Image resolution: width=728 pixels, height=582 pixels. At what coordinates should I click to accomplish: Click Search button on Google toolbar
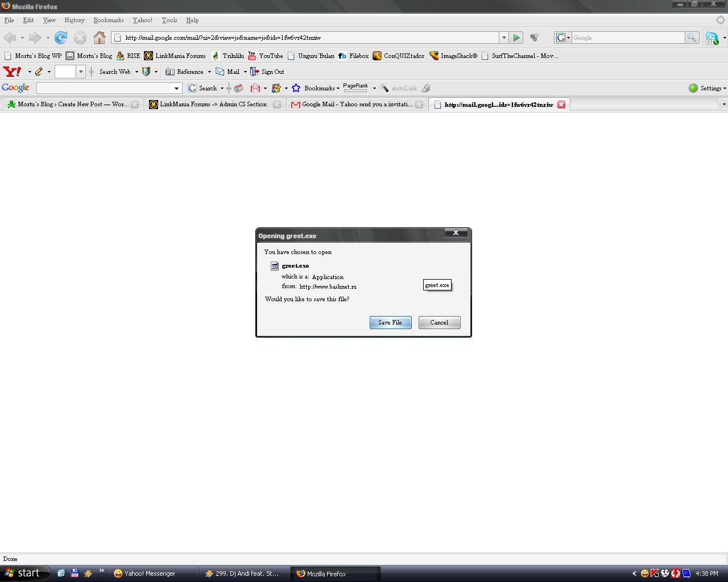coord(203,88)
